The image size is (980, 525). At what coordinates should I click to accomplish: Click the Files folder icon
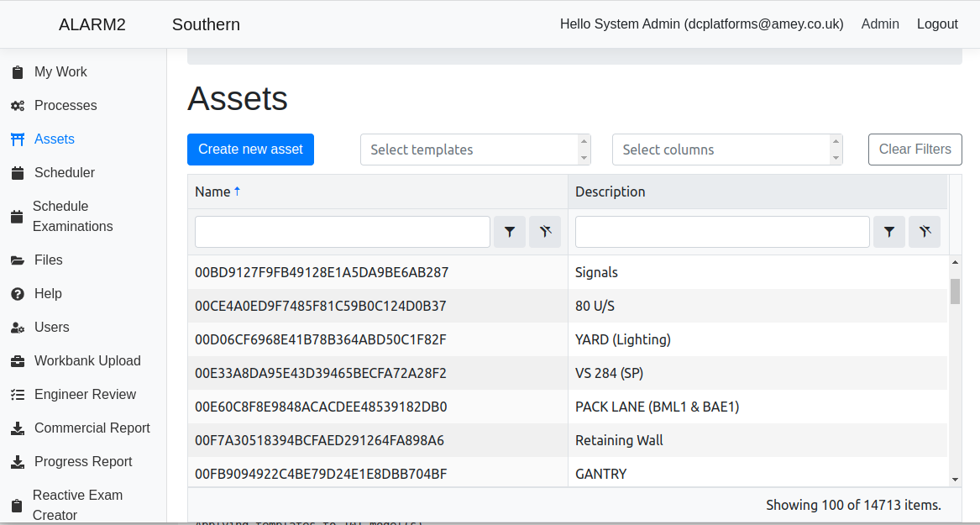click(18, 260)
